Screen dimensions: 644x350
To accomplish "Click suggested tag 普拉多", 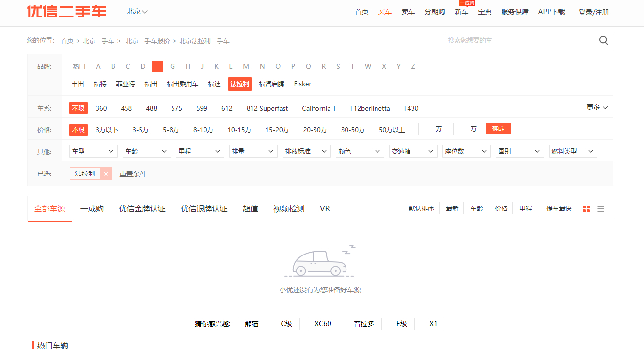I will [364, 324].
